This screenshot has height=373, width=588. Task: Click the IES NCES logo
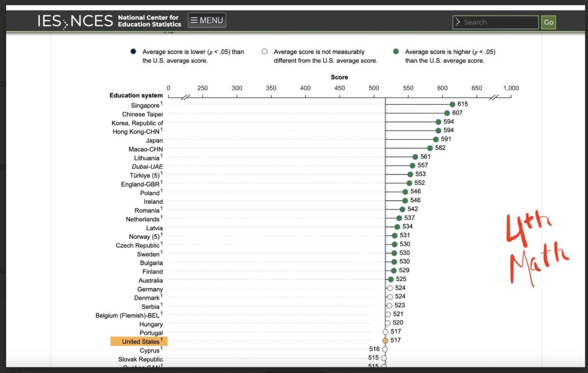tap(75, 21)
